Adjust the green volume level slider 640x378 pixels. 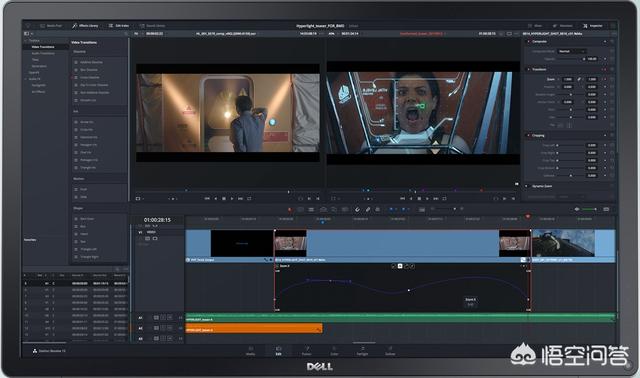[590, 209]
